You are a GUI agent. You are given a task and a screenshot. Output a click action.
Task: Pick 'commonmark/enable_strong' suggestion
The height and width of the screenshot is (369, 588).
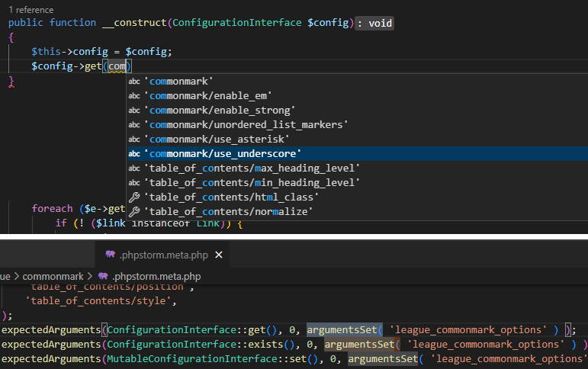pos(357,111)
